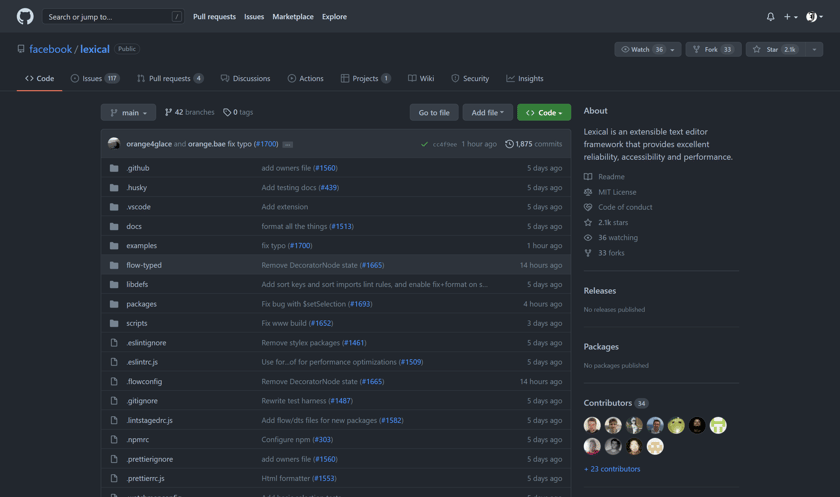
Task: Click the first contributor avatar
Action: pyautogui.click(x=592, y=425)
